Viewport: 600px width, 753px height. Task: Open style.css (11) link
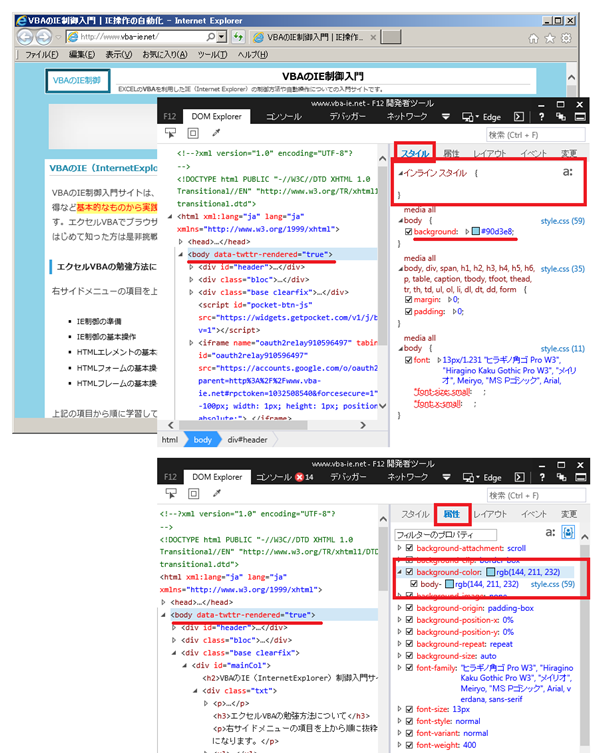click(563, 349)
